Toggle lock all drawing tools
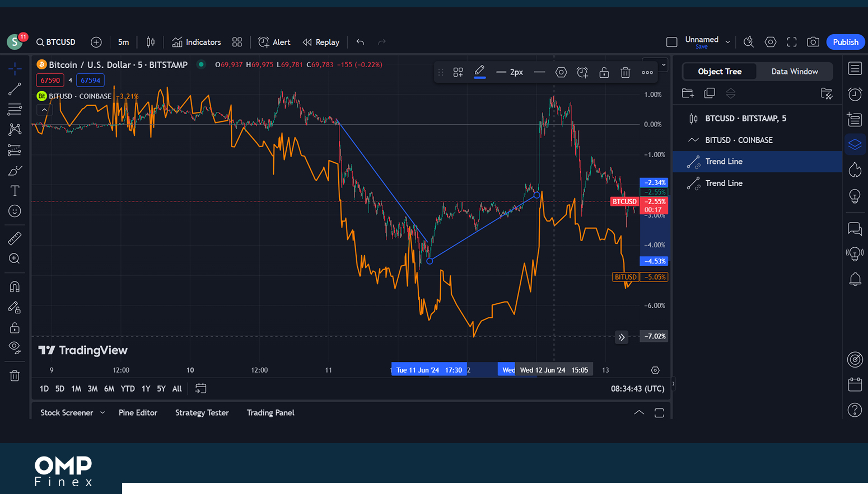 15,327
